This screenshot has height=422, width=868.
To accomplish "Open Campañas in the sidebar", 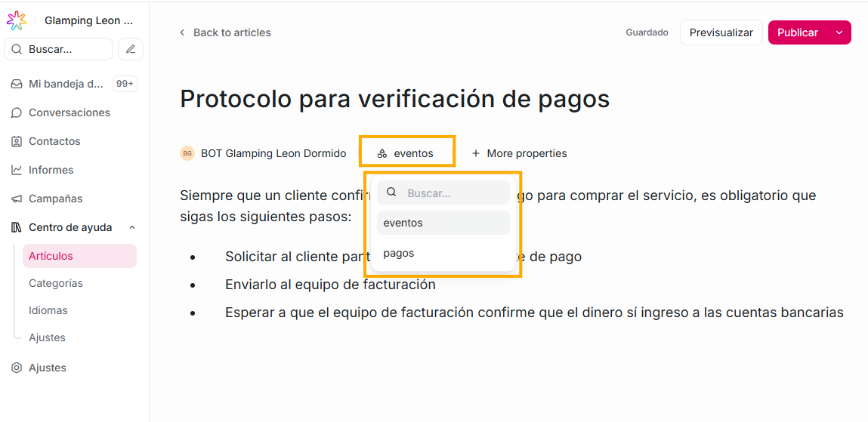I will tap(55, 199).
